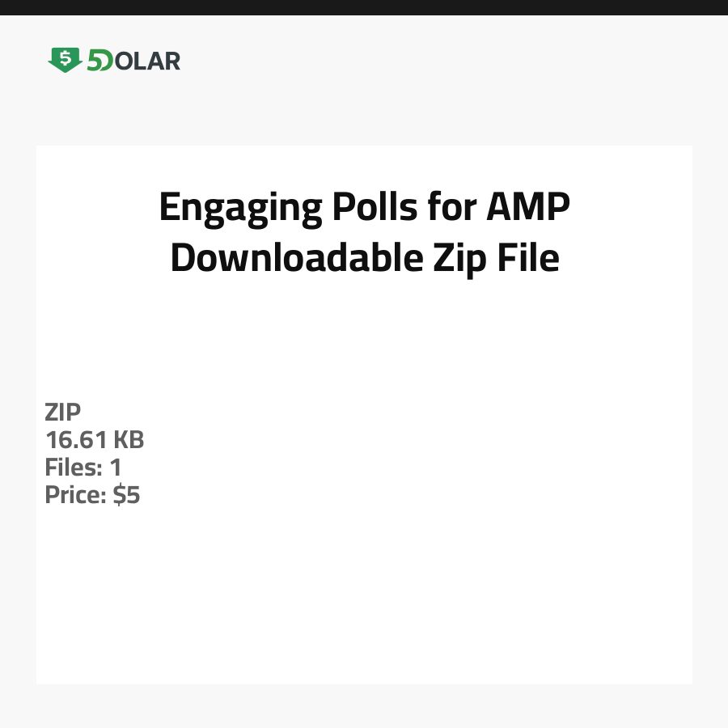Click the white dollar sign inside the logo

pyautogui.click(x=66, y=58)
